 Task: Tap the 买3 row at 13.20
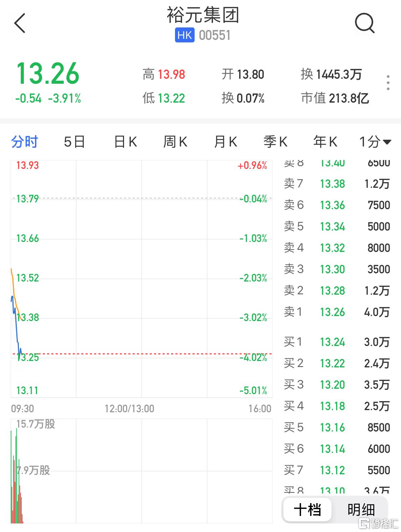click(337, 385)
